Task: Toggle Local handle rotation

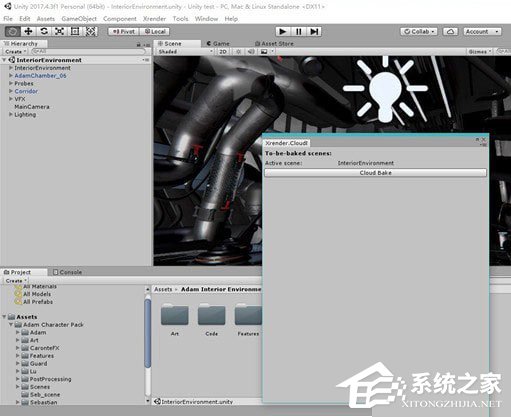Action: point(155,32)
